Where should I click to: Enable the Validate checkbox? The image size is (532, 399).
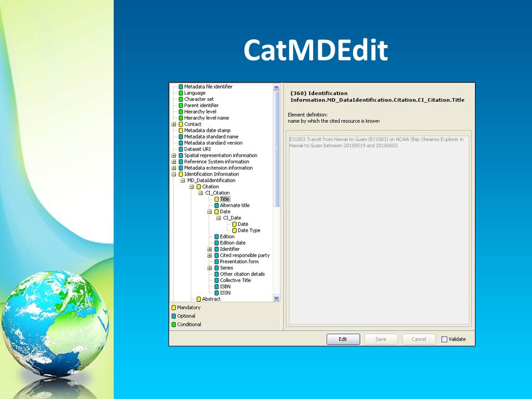[444, 339]
